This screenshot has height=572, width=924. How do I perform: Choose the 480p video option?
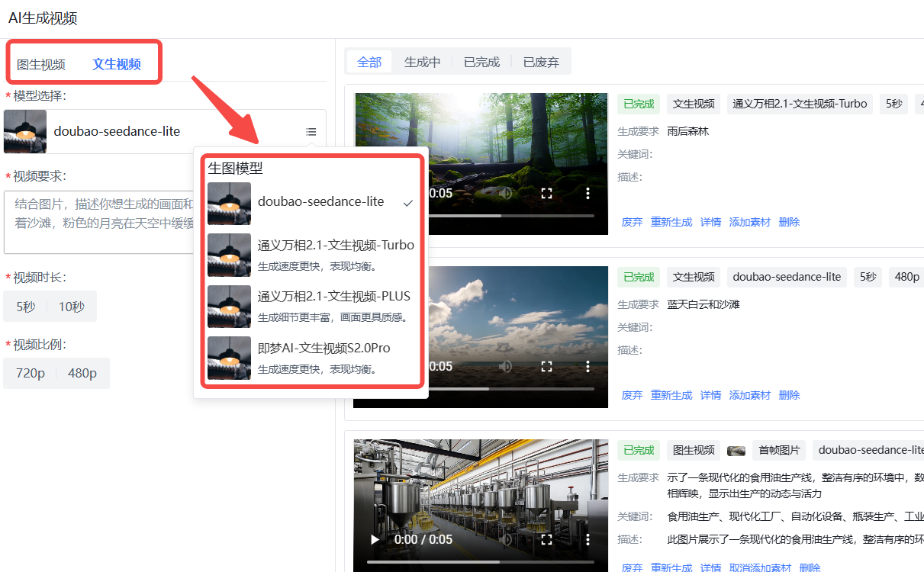[82, 374]
